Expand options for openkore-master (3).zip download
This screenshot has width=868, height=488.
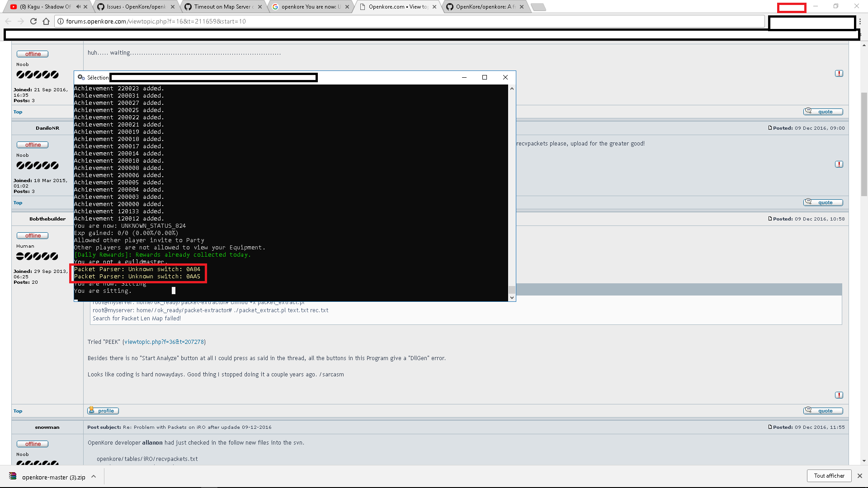point(93,476)
